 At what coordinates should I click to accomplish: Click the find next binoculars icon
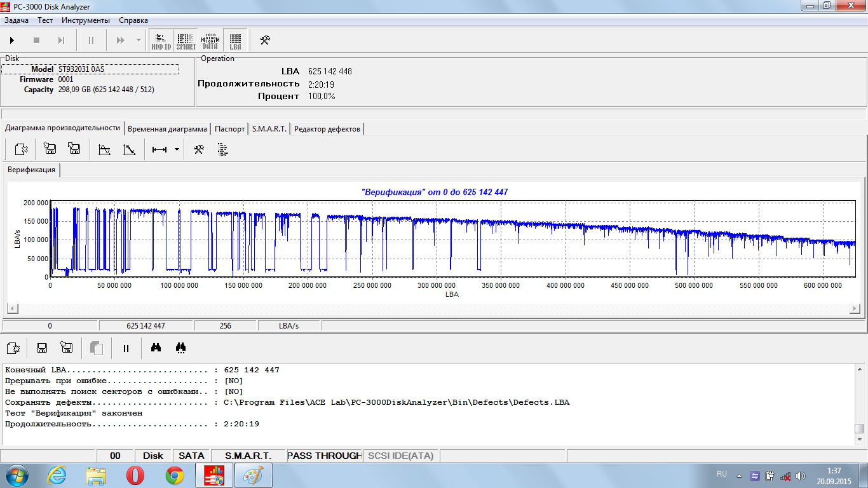click(180, 348)
